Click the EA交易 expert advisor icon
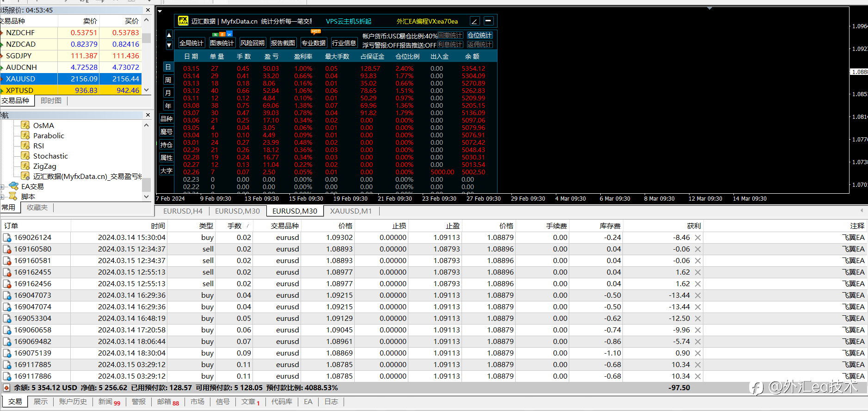 [14, 186]
